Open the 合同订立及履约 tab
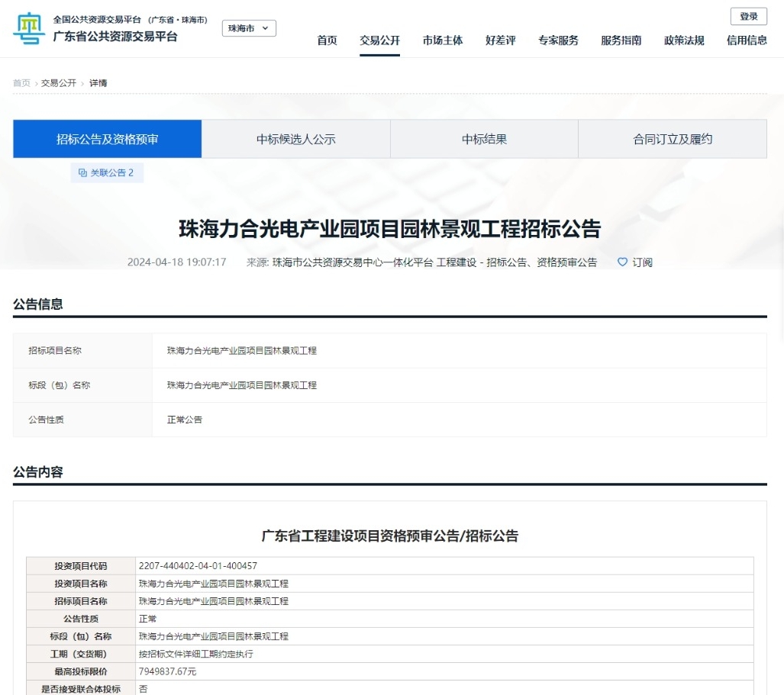Viewport: 784px width, 695px height. coord(672,138)
